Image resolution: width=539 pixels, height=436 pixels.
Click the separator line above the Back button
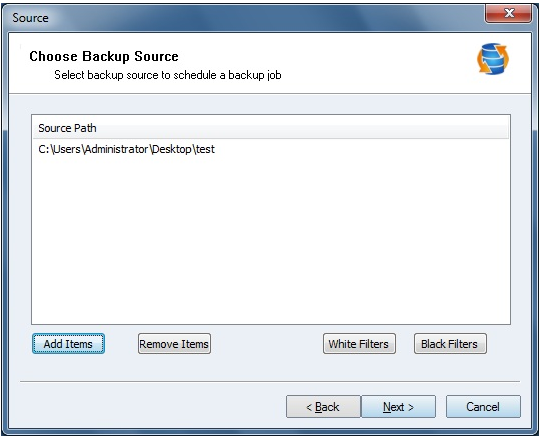(x=270, y=381)
